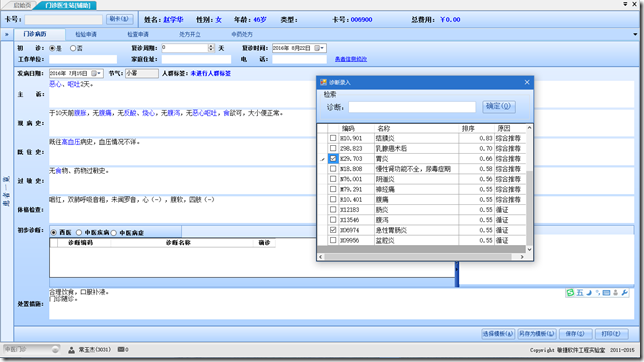Check the 乳腺癌术后 checkbox
Image resolution: width=644 pixels, height=362 pixels.
pyautogui.click(x=333, y=148)
